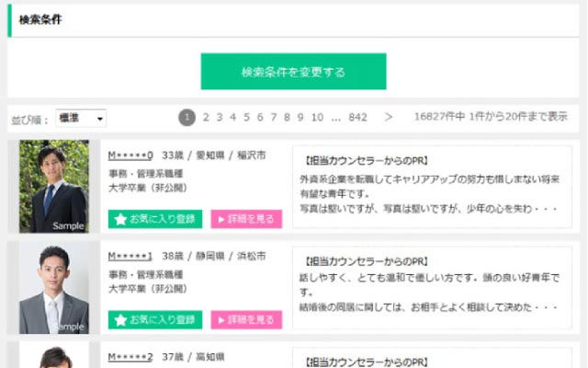View details for member M*****1

pos(245,319)
